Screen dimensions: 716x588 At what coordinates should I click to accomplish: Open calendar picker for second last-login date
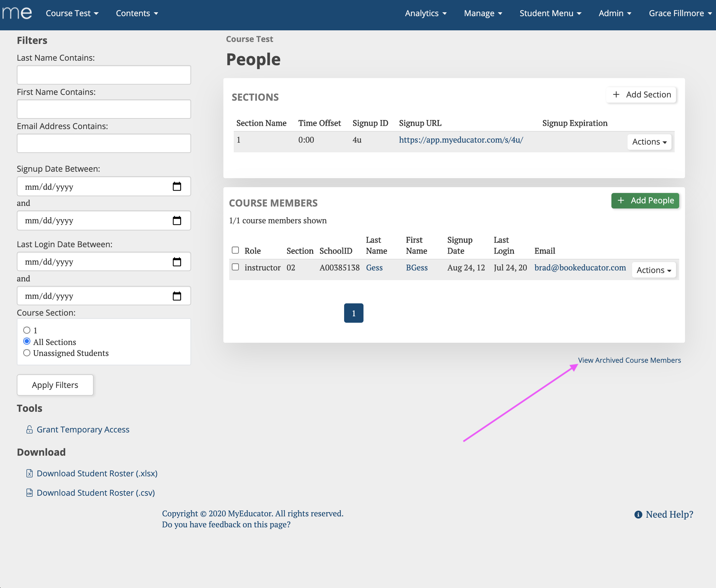pyautogui.click(x=177, y=296)
